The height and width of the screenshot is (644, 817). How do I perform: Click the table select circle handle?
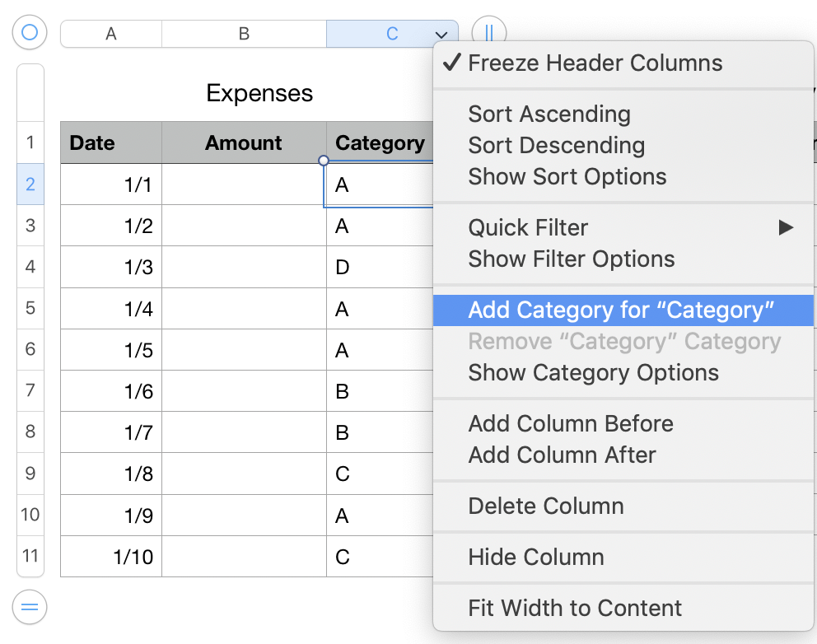tap(30, 33)
